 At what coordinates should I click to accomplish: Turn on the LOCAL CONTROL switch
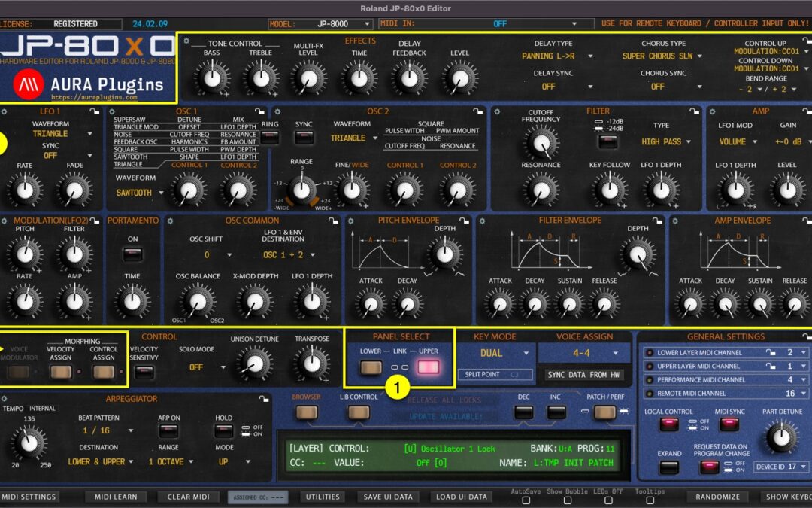click(671, 425)
